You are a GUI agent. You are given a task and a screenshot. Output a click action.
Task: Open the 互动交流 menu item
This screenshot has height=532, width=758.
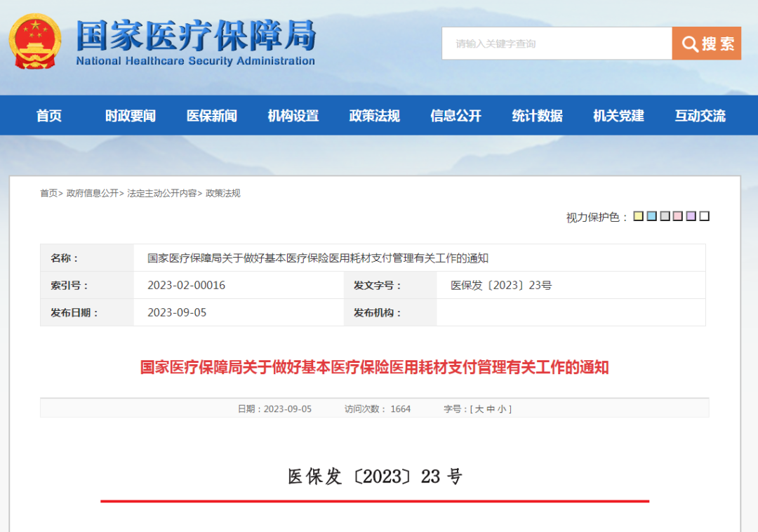click(x=700, y=116)
